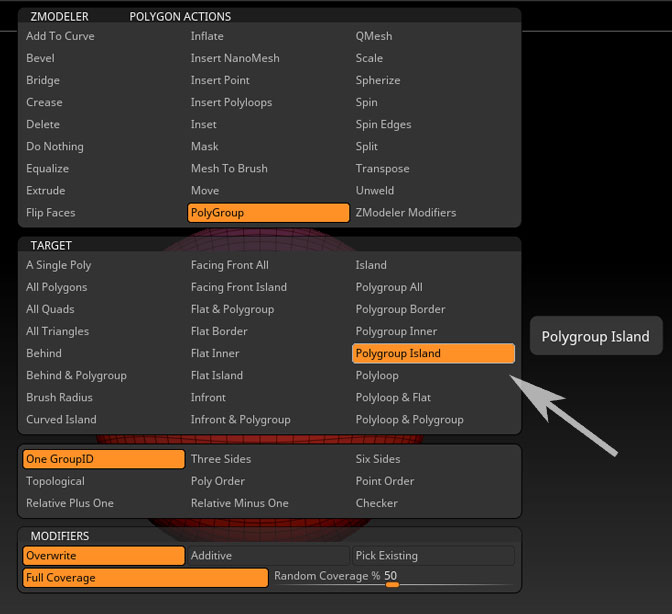Select Polygroup All target
This screenshot has width=672, height=614.
(389, 287)
